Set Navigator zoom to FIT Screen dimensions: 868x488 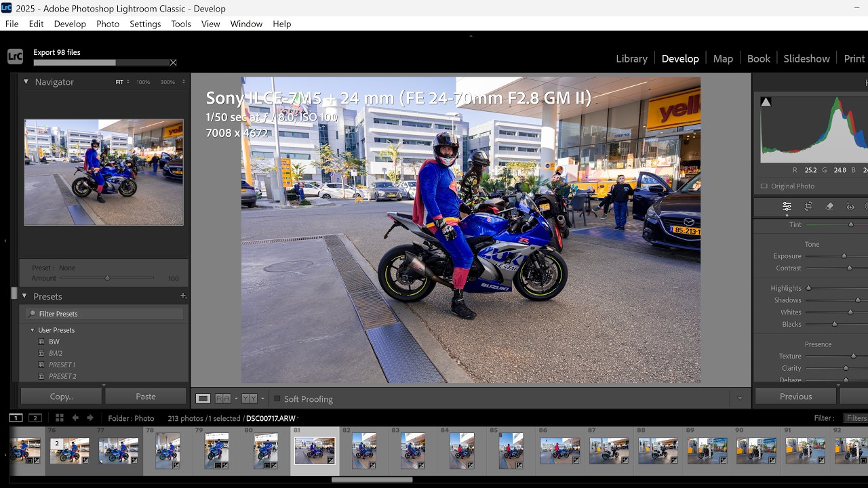pyautogui.click(x=119, y=82)
